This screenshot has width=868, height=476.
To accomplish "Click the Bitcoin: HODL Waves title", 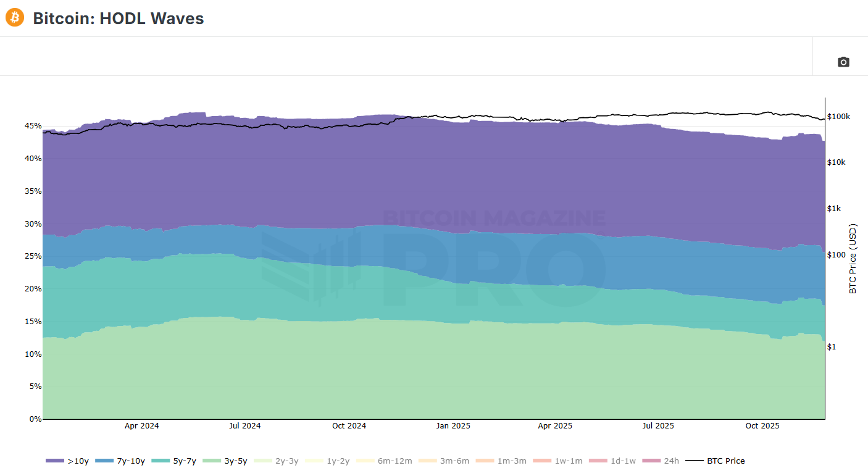I will tap(118, 19).
